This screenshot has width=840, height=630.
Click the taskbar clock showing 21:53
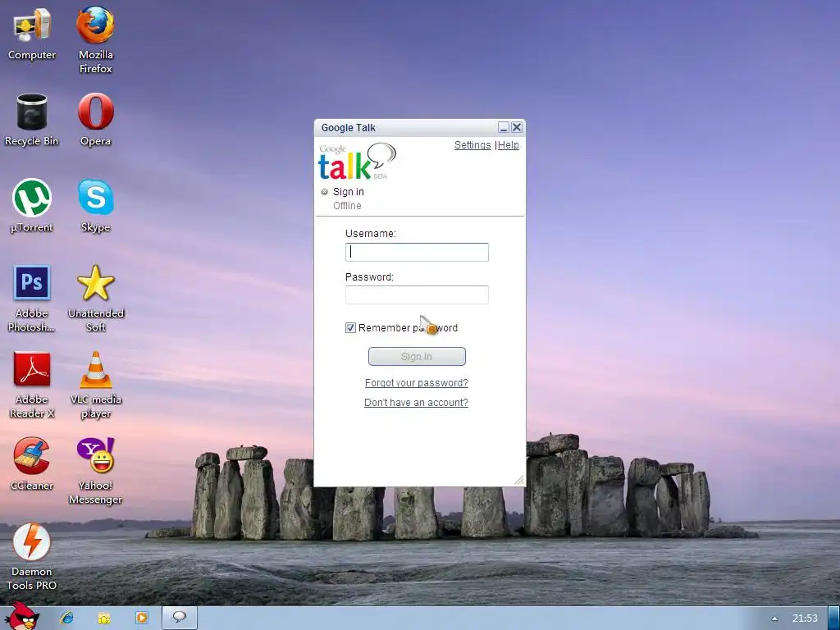805,619
